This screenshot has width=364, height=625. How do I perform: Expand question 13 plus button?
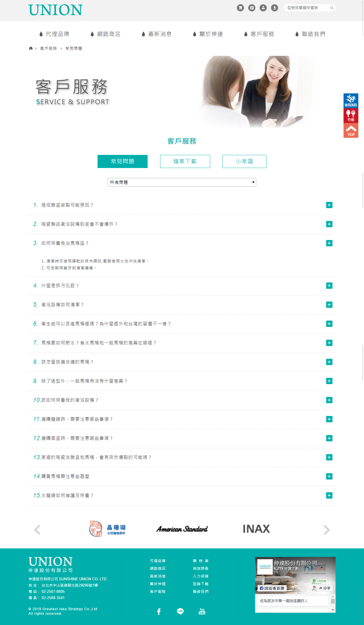click(x=329, y=457)
